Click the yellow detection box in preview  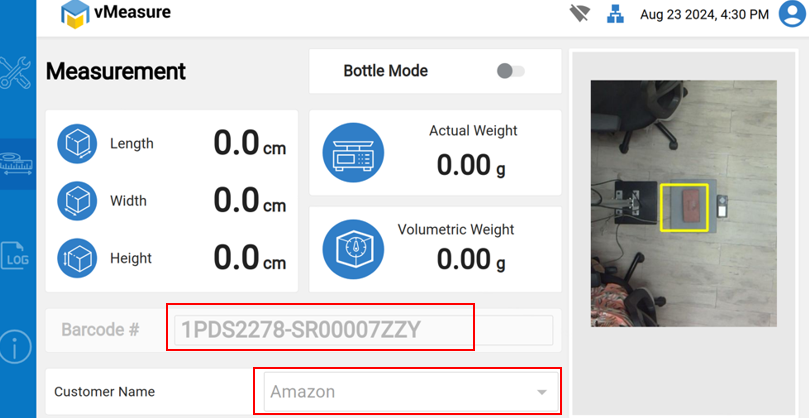(683, 208)
